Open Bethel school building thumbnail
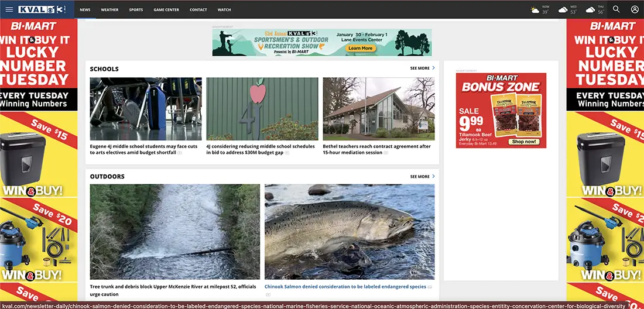 coord(379,109)
